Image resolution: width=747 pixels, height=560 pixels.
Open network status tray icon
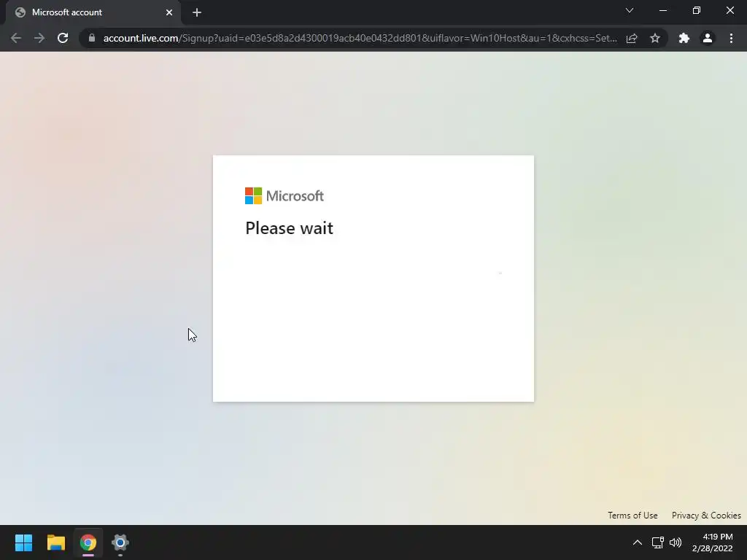point(658,542)
